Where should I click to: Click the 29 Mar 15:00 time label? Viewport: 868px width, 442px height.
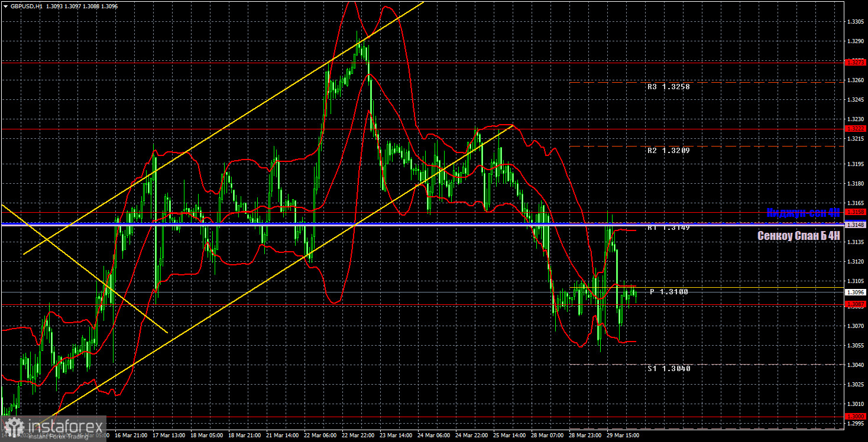pyautogui.click(x=624, y=435)
